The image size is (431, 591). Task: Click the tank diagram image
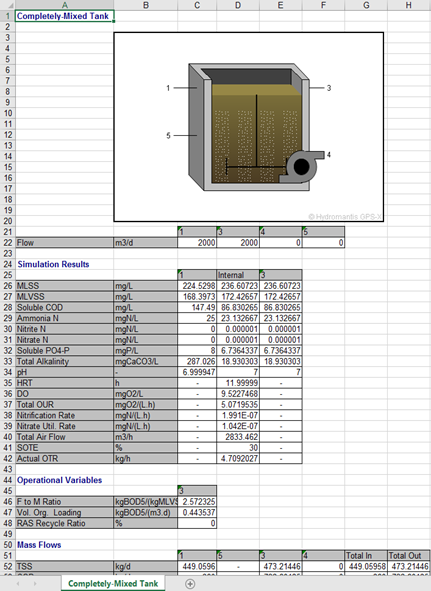pyautogui.click(x=249, y=127)
